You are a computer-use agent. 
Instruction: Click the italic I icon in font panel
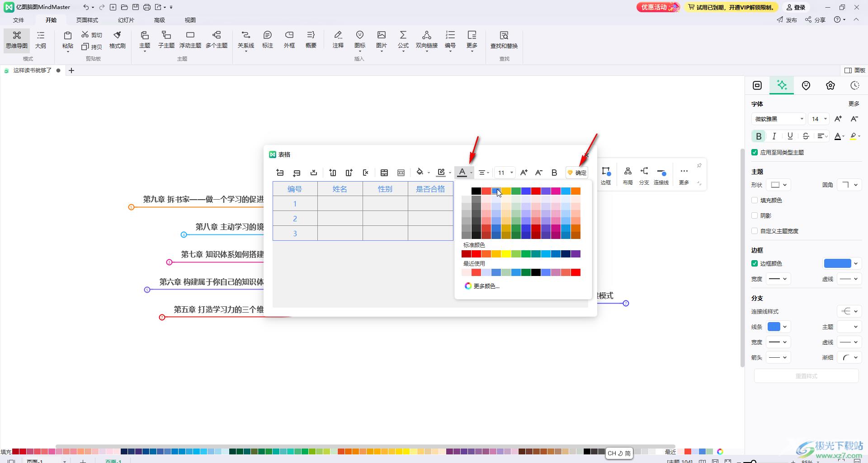(x=774, y=136)
